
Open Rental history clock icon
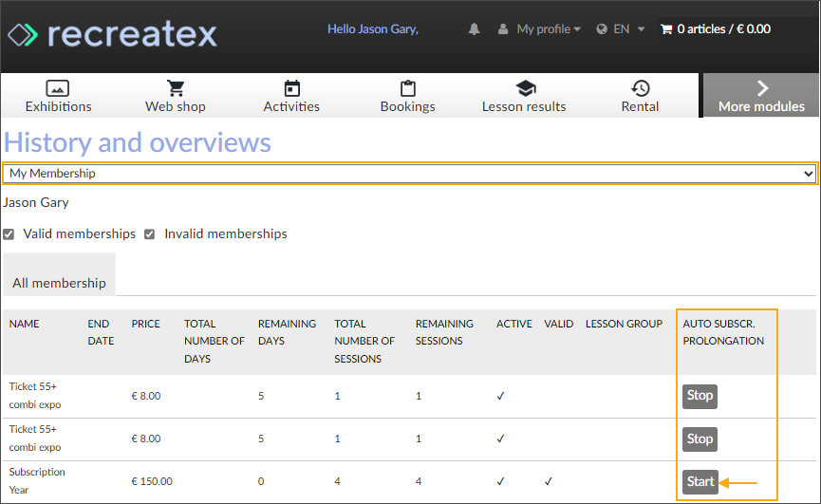[641, 88]
